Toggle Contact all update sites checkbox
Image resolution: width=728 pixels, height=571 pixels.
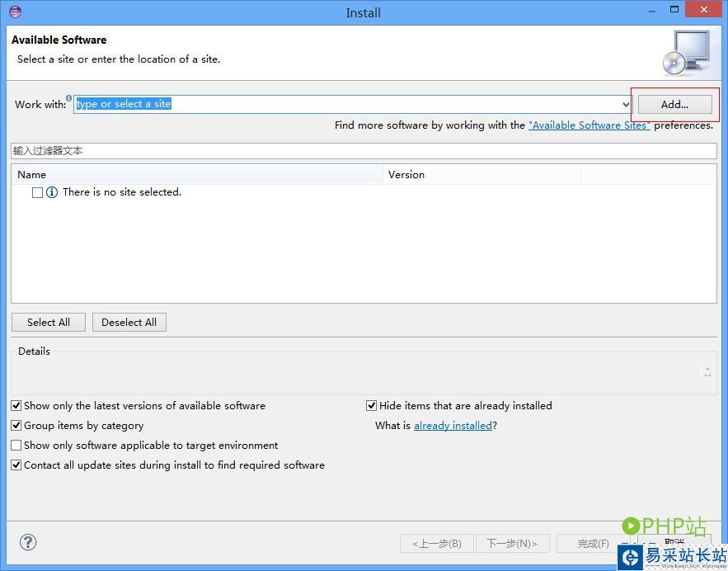16,465
